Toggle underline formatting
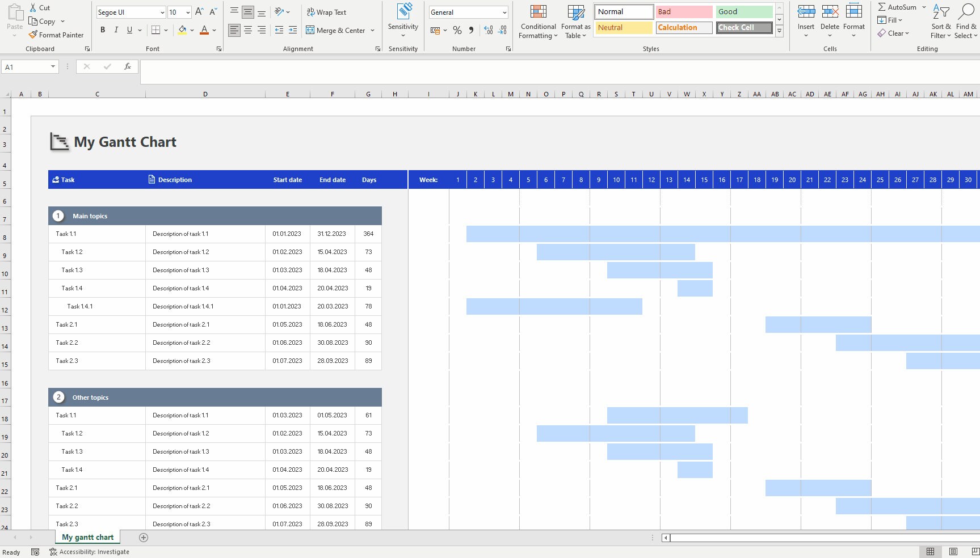The width and height of the screenshot is (980, 558). coord(129,30)
